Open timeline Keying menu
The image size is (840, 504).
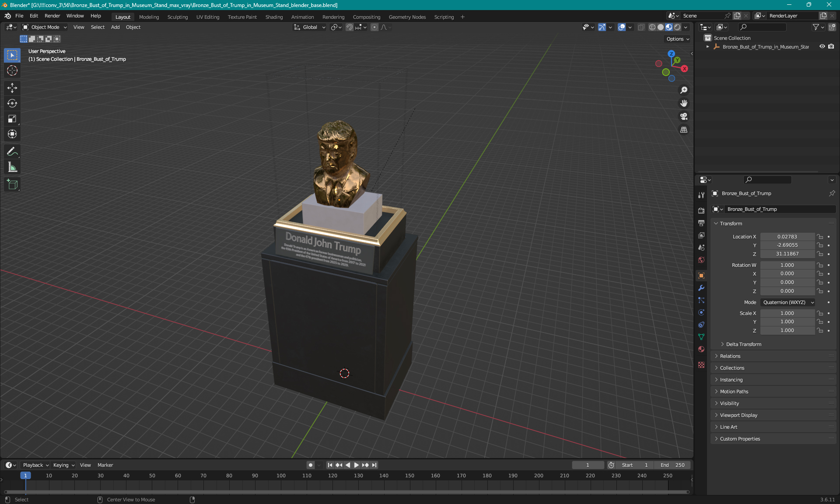point(64,465)
